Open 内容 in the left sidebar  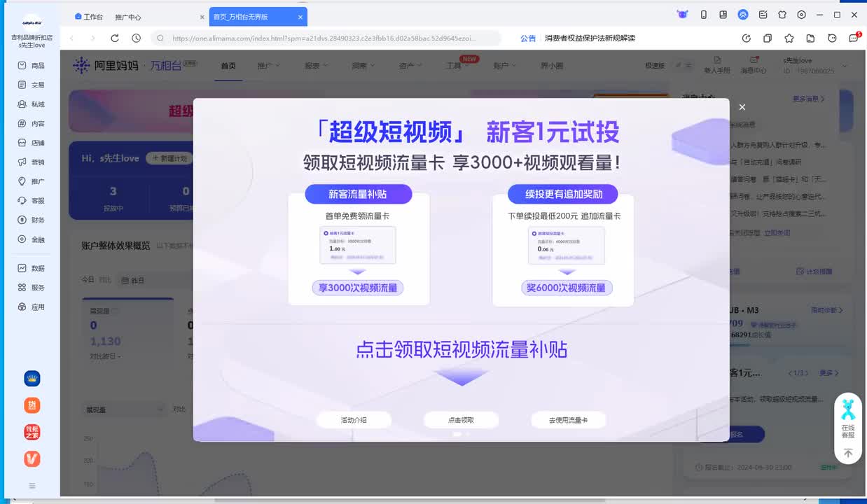pos(32,123)
